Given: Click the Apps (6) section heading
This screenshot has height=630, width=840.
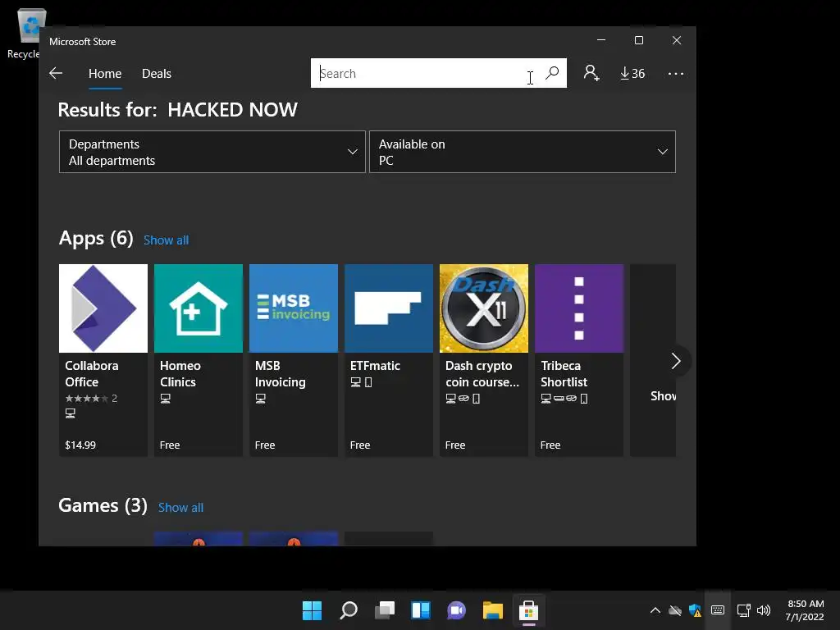Looking at the screenshot, I should point(96,238).
